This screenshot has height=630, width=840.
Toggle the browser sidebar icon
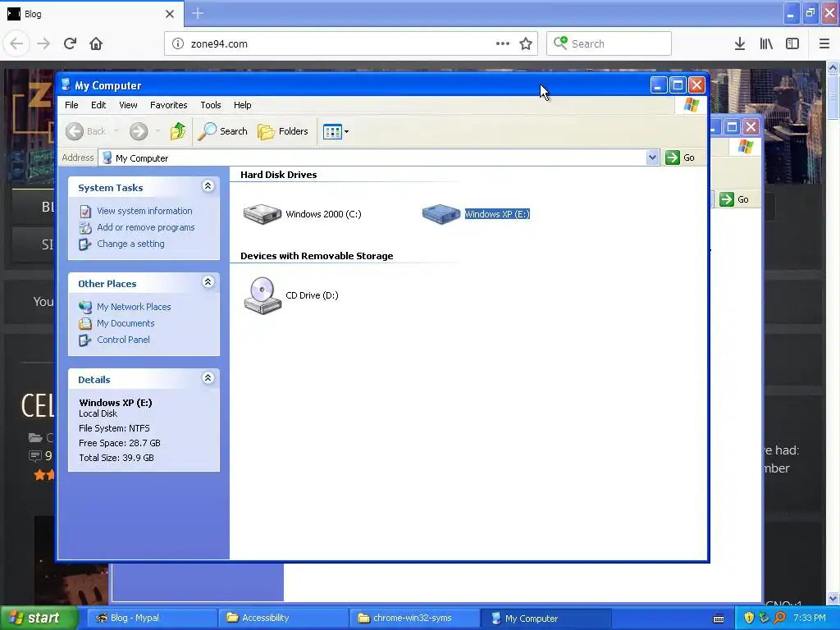tap(792, 43)
